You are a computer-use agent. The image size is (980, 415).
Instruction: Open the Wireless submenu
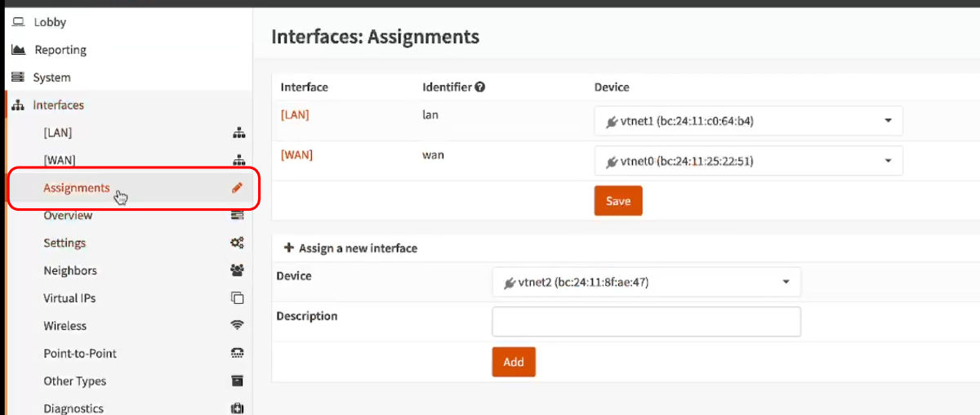65,326
